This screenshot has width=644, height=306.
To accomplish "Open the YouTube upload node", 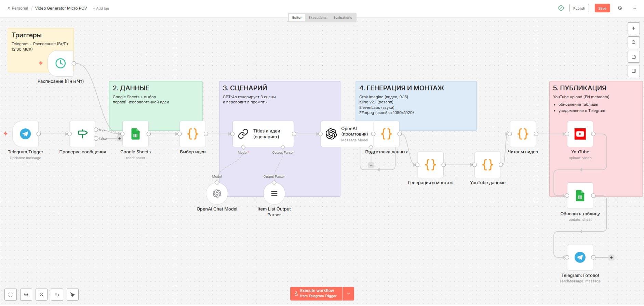I will coord(580,134).
